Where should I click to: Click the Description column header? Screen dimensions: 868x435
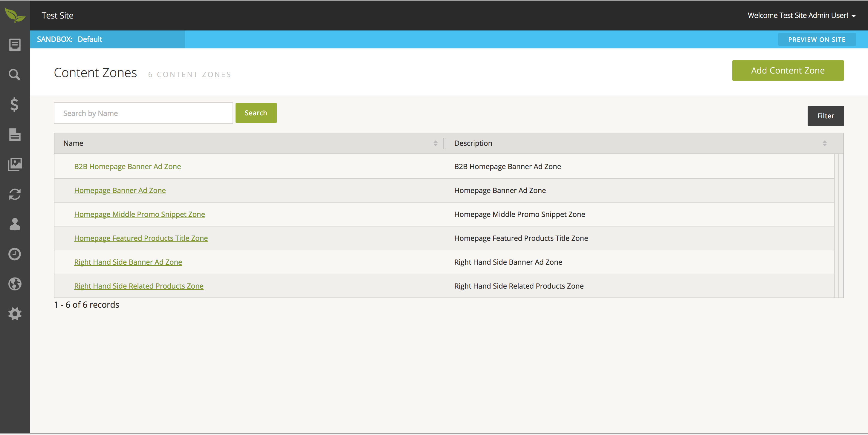(x=644, y=143)
